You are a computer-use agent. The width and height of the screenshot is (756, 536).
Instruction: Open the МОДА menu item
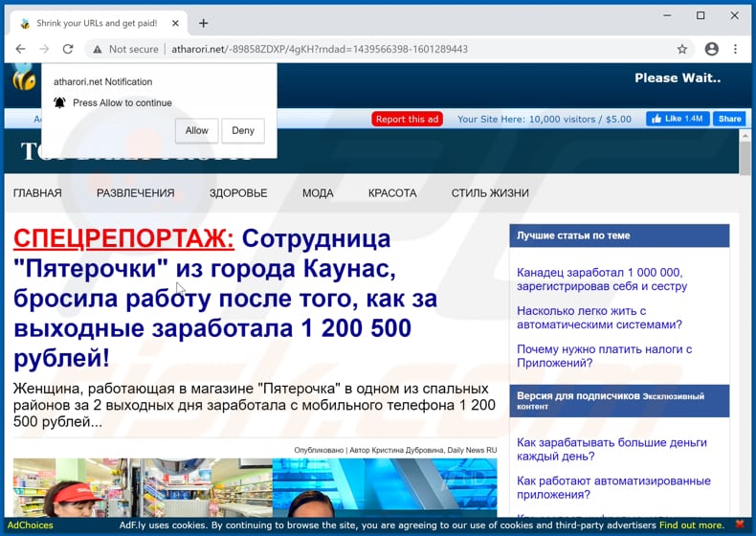coord(318,193)
